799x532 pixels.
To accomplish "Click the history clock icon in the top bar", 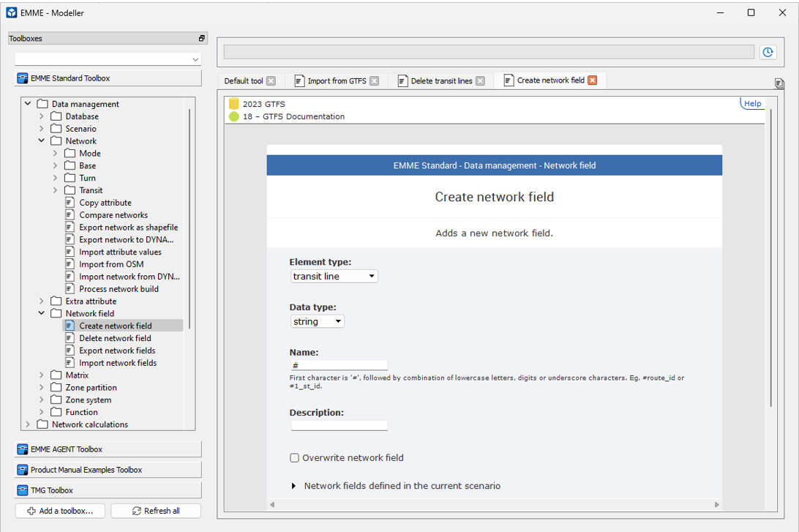I will (x=768, y=52).
